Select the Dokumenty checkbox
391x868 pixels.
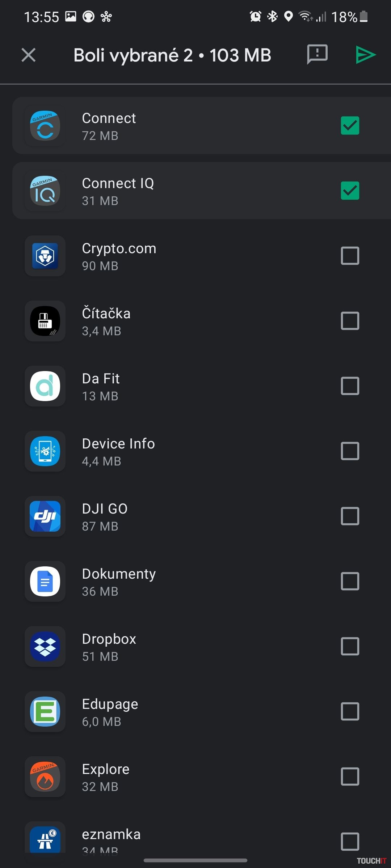click(x=350, y=582)
